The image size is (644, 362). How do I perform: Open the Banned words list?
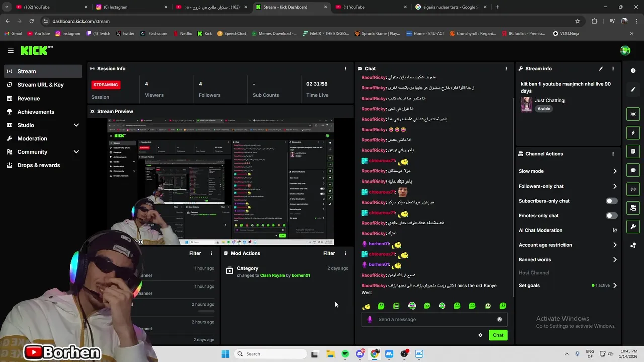[x=568, y=260]
